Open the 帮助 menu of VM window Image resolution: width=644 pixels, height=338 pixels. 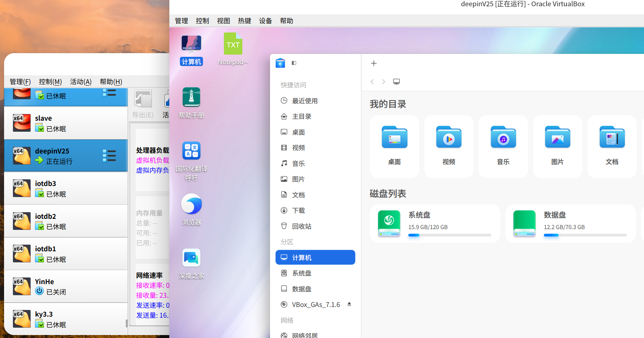tap(287, 21)
